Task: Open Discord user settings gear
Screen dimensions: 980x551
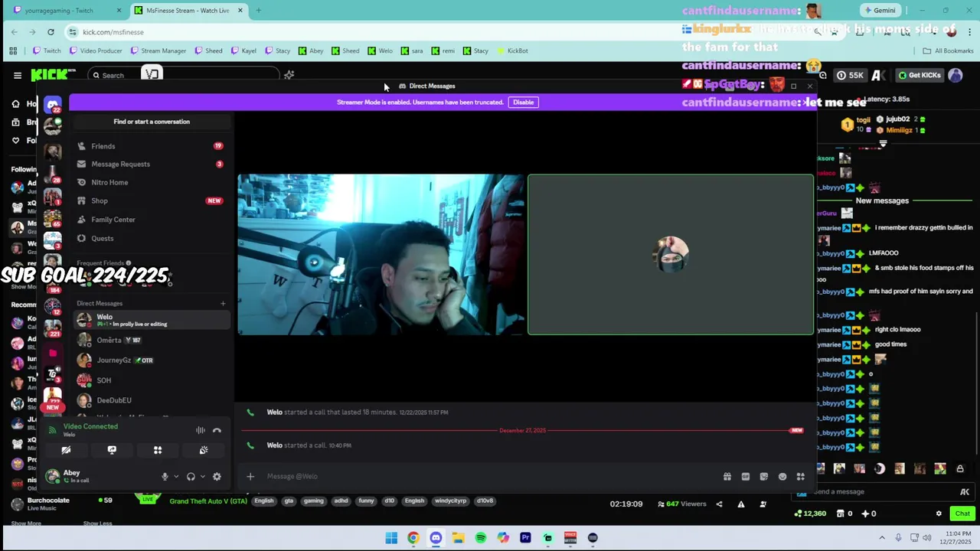Action: click(x=217, y=476)
